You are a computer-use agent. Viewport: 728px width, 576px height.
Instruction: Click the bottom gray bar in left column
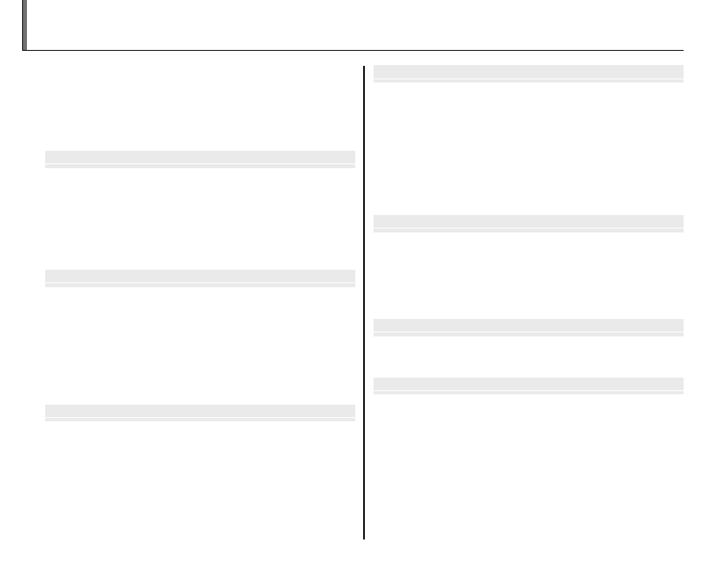click(200, 412)
